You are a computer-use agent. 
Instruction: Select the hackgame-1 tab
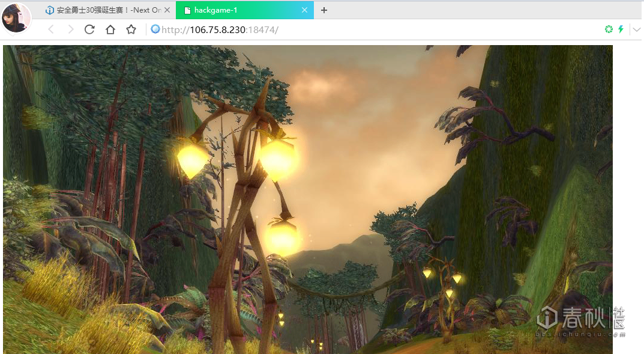(x=244, y=10)
